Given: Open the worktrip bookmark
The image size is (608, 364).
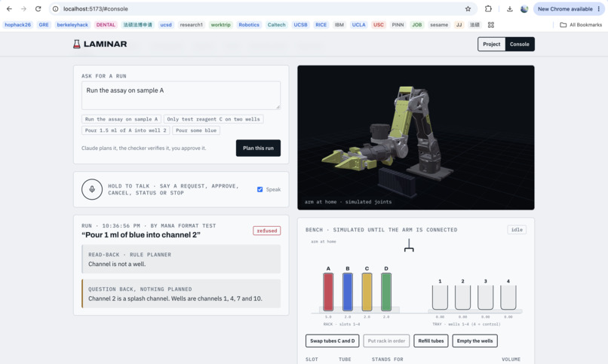Looking at the screenshot, I should tap(220, 25).
